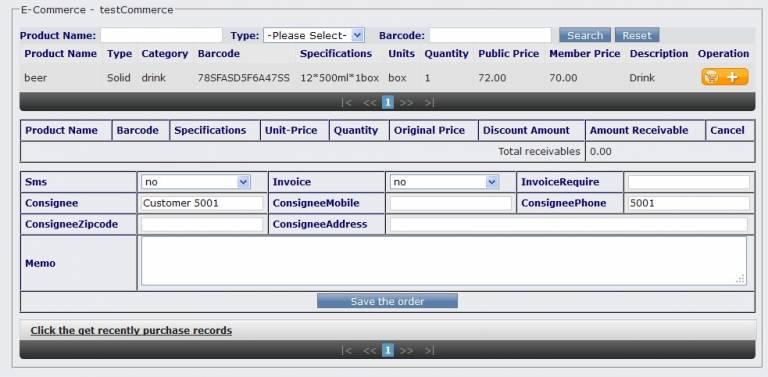Click the Solid type cell

tap(119, 77)
